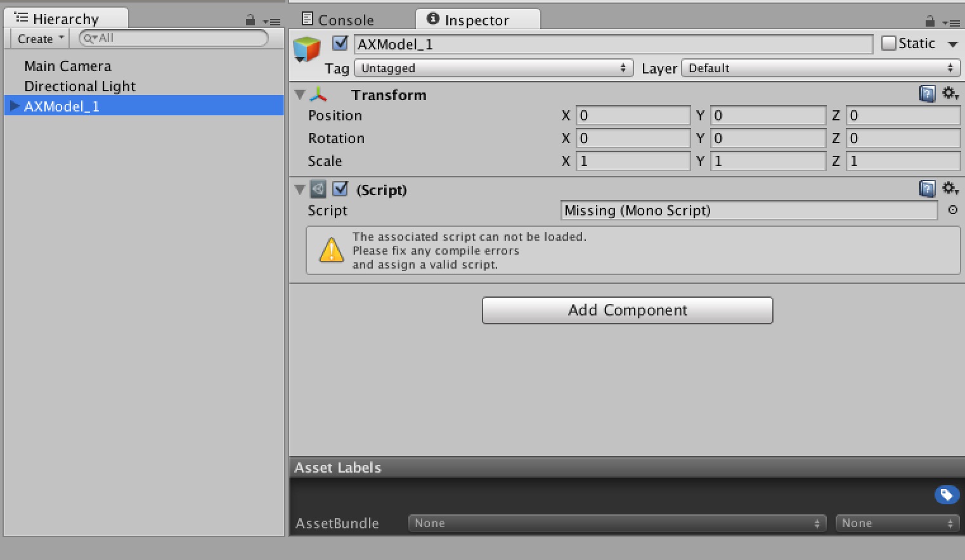The image size is (965, 560).
Task: Click the yellow warning triangle icon
Action: pos(332,250)
